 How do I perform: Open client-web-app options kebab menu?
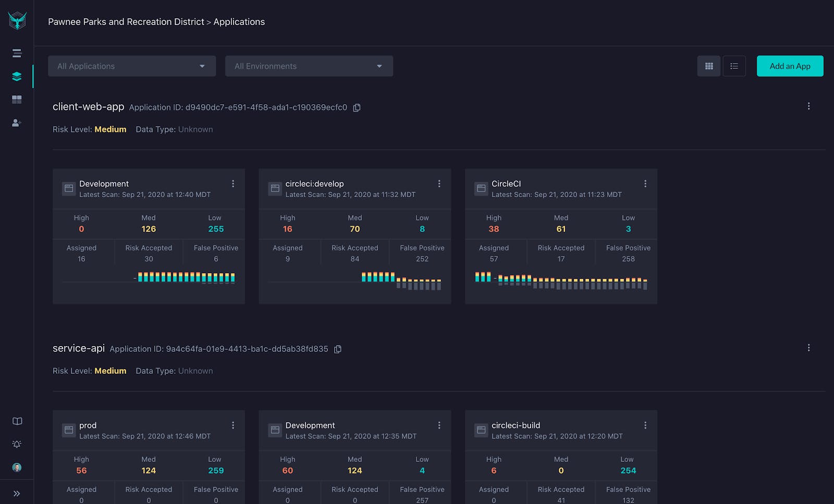[x=808, y=106]
